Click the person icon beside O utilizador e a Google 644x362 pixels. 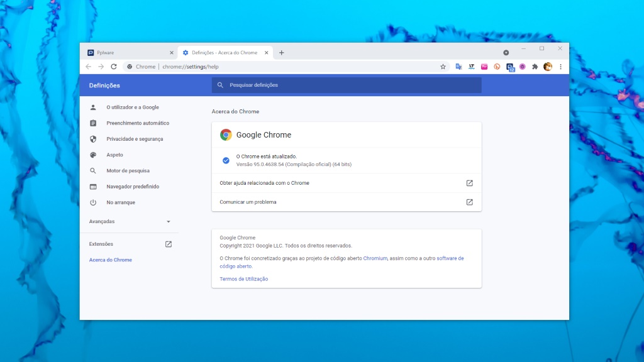(x=93, y=107)
